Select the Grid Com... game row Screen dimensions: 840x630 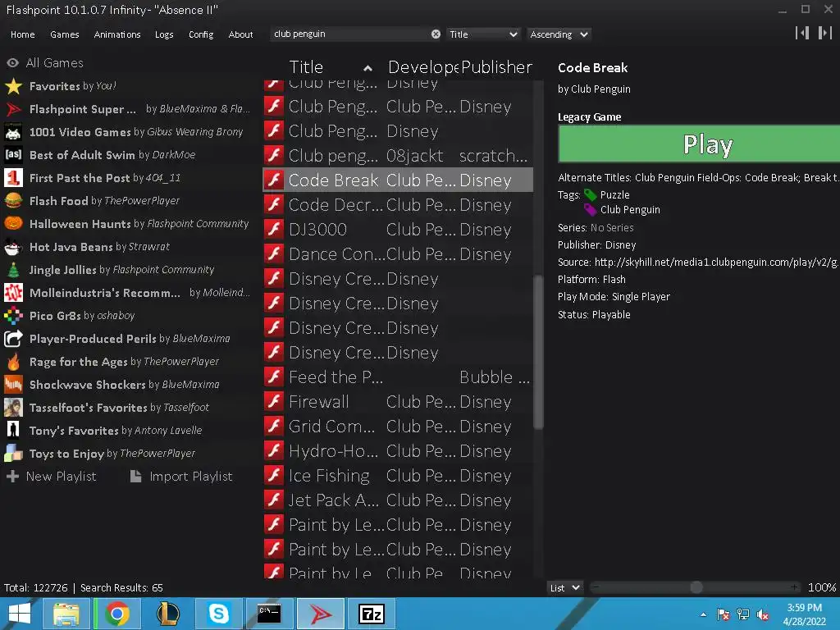398,427
